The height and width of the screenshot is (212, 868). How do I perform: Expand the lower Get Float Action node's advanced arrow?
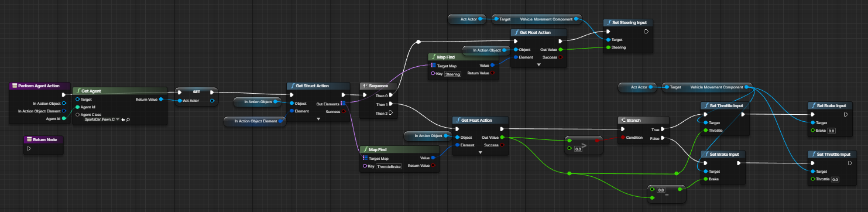pyautogui.click(x=480, y=152)
